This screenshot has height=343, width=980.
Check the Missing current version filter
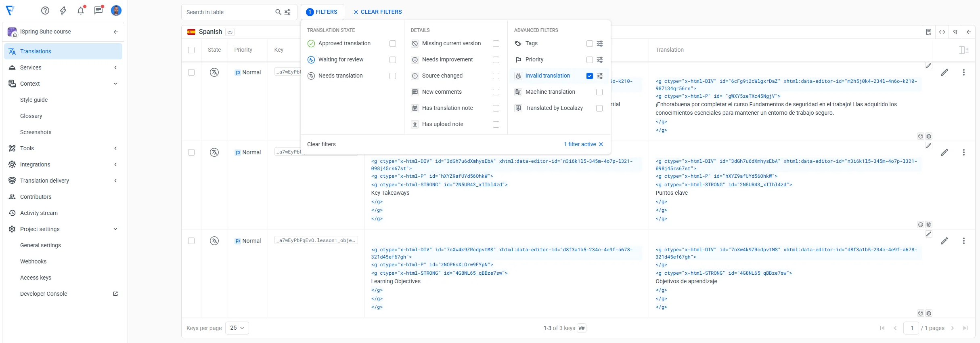496,44
